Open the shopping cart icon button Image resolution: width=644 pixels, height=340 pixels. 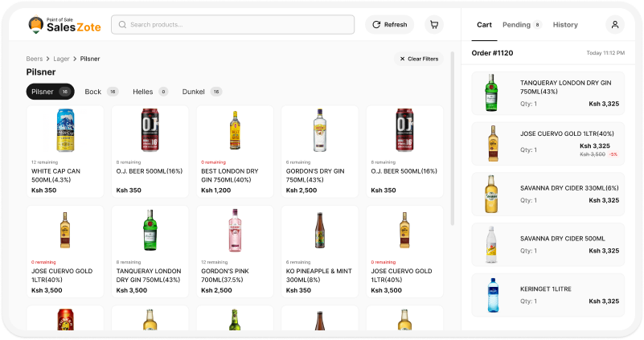433,25
